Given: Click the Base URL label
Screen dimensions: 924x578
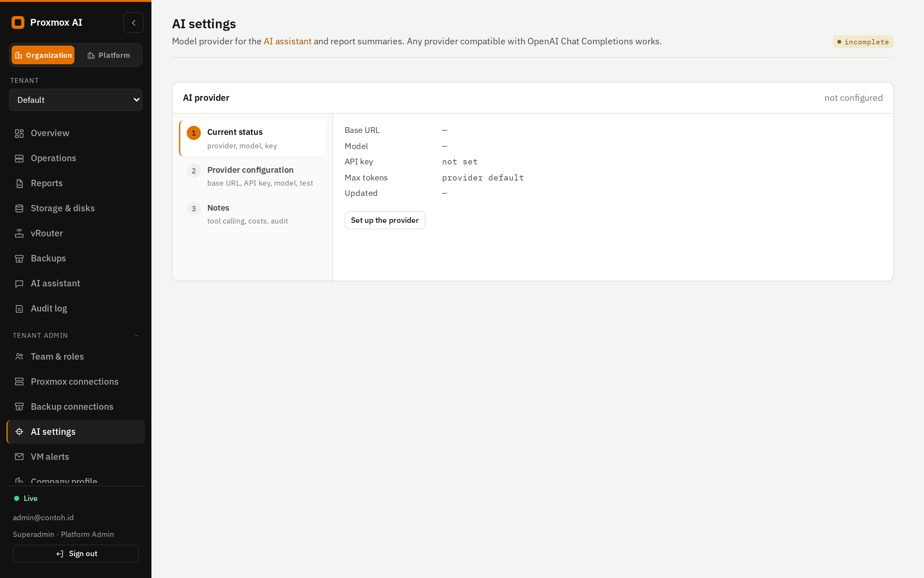Looking at the screenshot, I should [x=362, y=130].
